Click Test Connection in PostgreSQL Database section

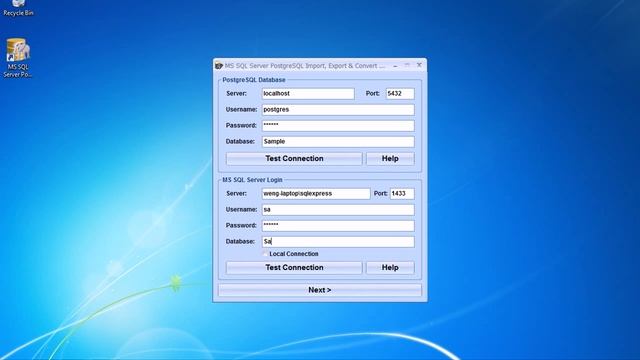(x=294, y=158)
